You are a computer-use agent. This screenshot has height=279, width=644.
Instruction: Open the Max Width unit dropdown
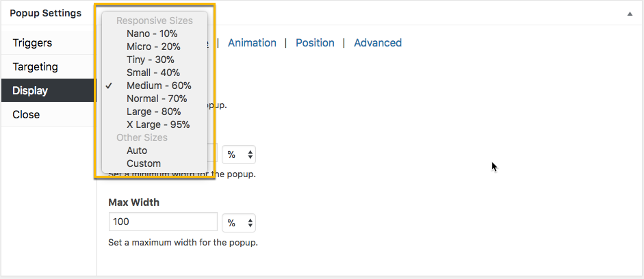click(240, 222)
